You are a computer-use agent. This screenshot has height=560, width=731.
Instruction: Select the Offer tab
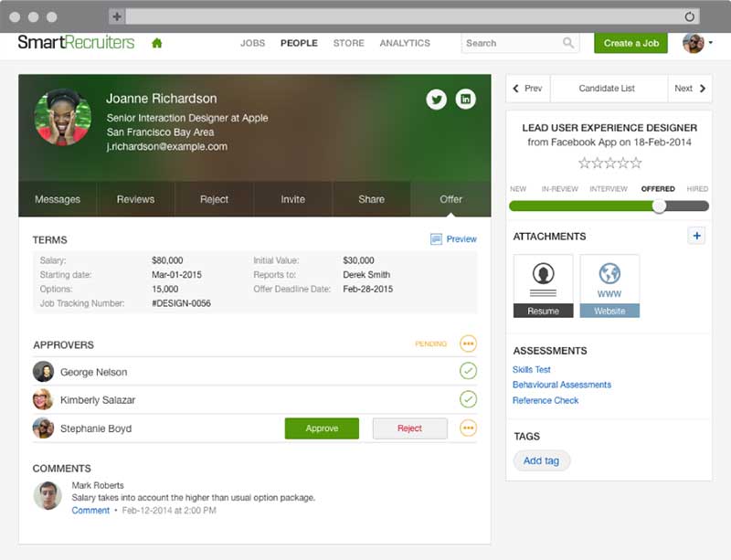(450, 199)
